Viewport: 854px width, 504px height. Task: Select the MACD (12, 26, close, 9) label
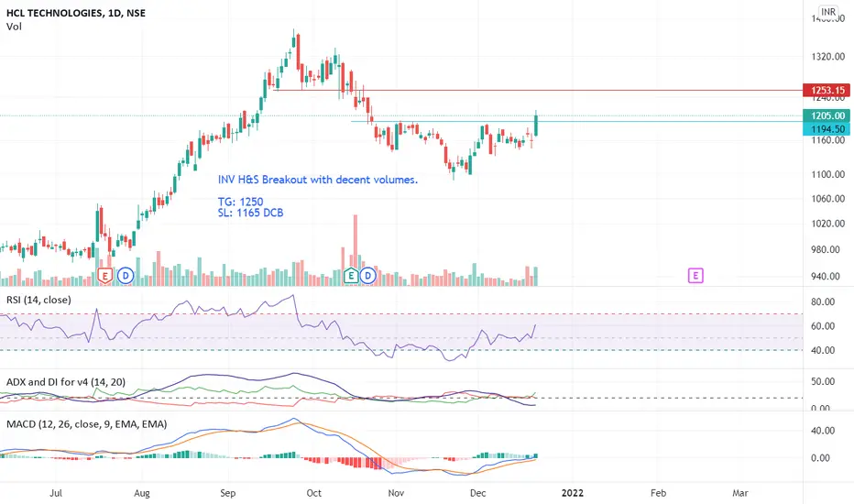(87, 424)
